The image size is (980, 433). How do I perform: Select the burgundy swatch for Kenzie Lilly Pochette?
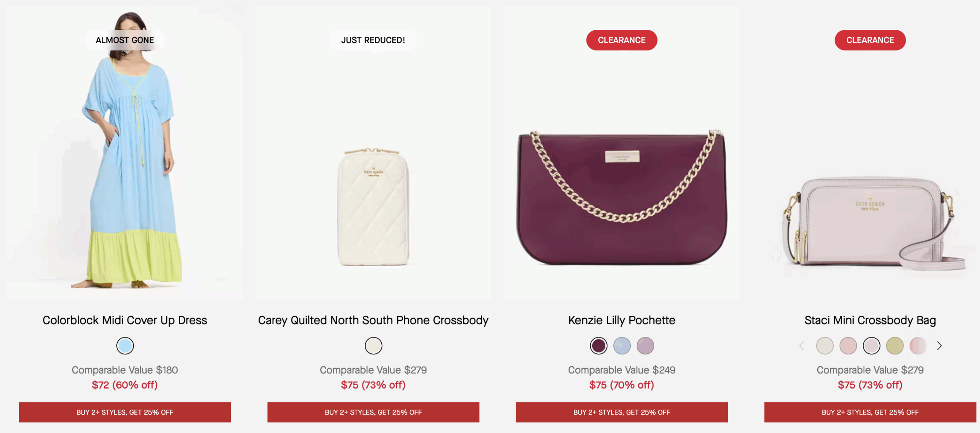pos(598,345)
